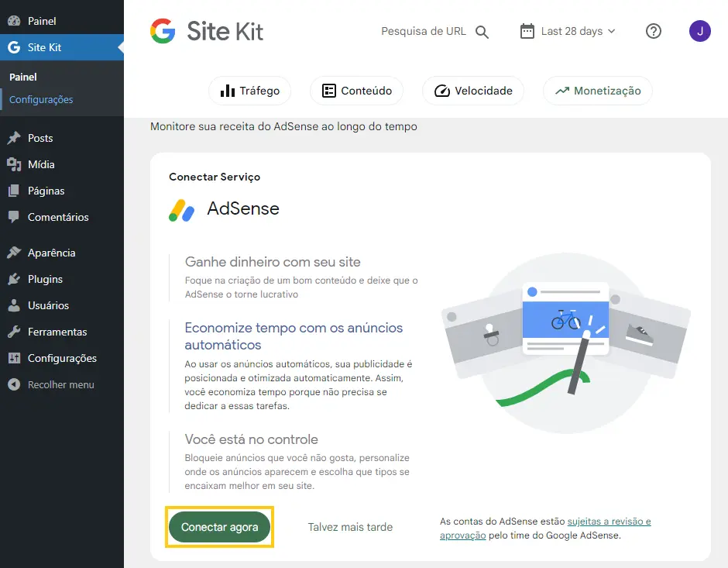The image size is (728, 568).
Task: Click the Posts pushpin icon
Action: point(14,138)
